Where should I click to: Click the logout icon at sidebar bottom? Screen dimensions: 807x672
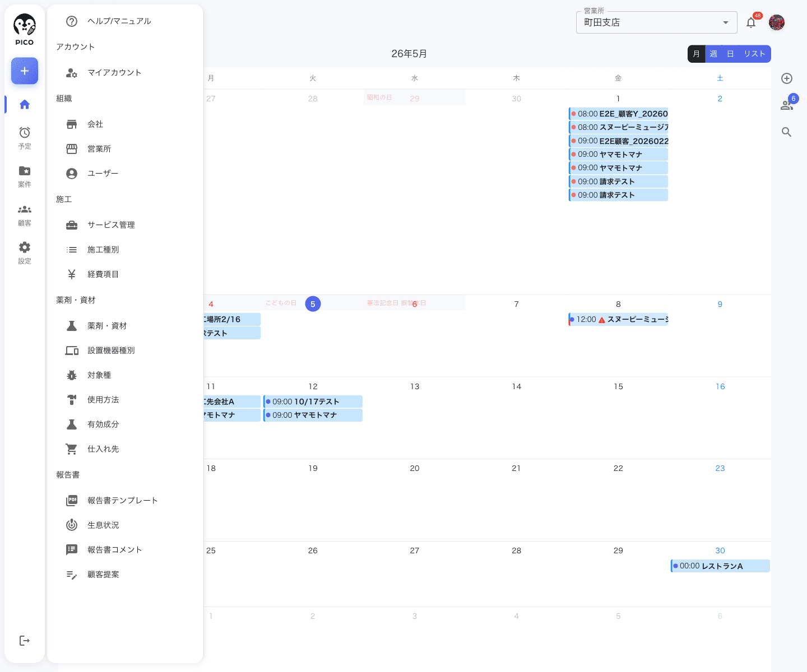pos(25,641)
